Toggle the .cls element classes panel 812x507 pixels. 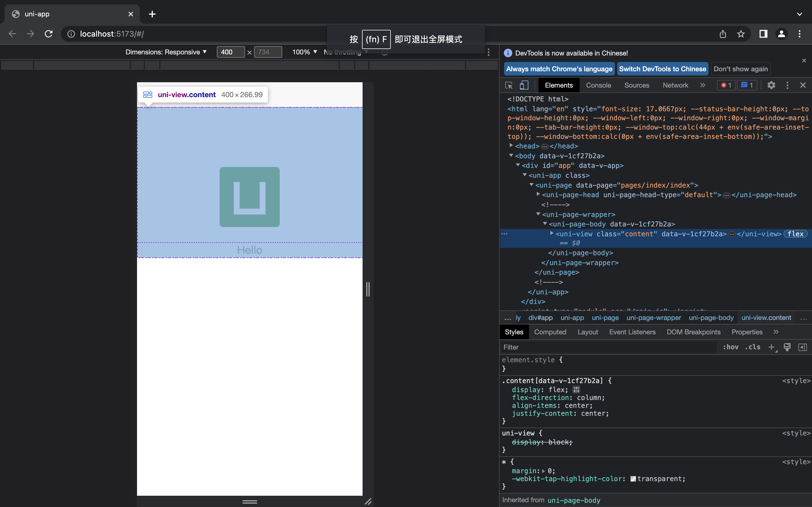(753, 347)
